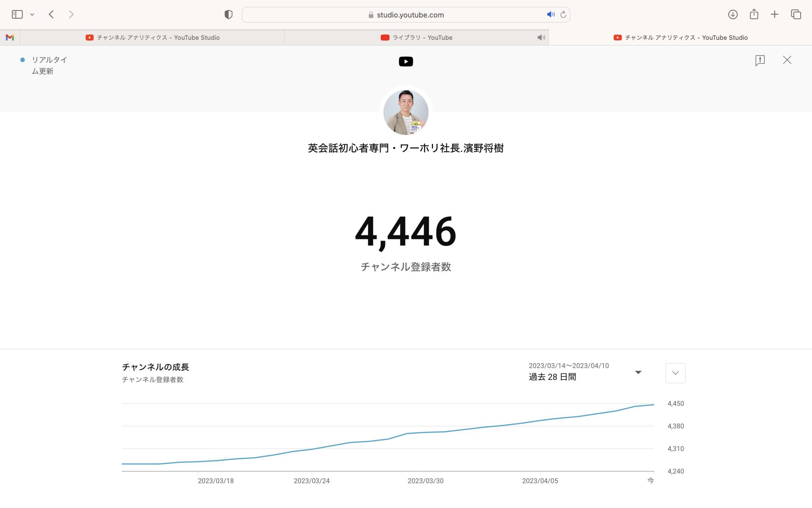
Task: Click the Safari privacy shield icon
Action: coord(228,15)
